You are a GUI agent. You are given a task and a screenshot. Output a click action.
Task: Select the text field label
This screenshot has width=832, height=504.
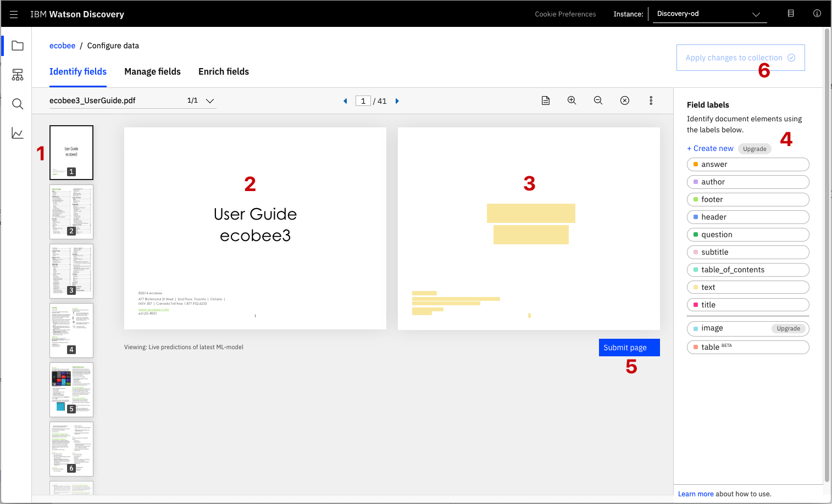tap(748, 287)
